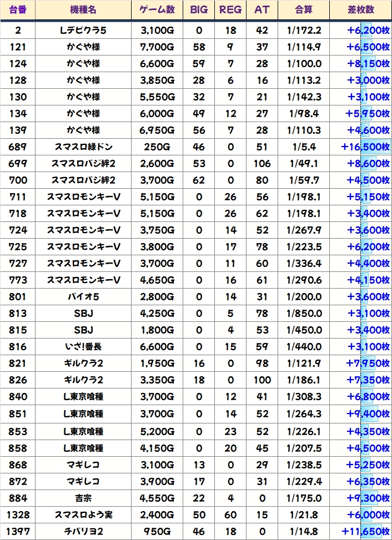The height and width of the screenshot is (540, 392).
Task: Click the ゲーム数 column header
Action: [157, 10]
